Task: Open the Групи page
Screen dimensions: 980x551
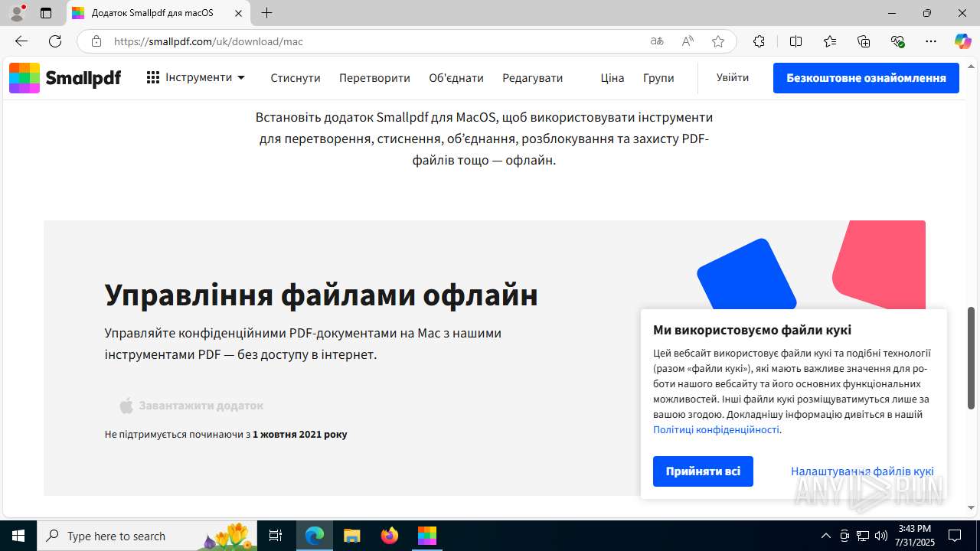Action: tap(658, 78)
